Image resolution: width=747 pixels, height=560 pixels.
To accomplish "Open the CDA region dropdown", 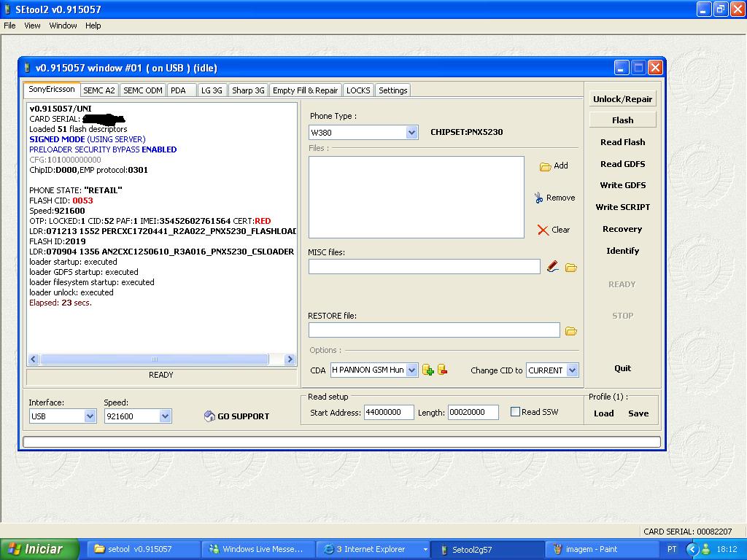I will (412, 370).
